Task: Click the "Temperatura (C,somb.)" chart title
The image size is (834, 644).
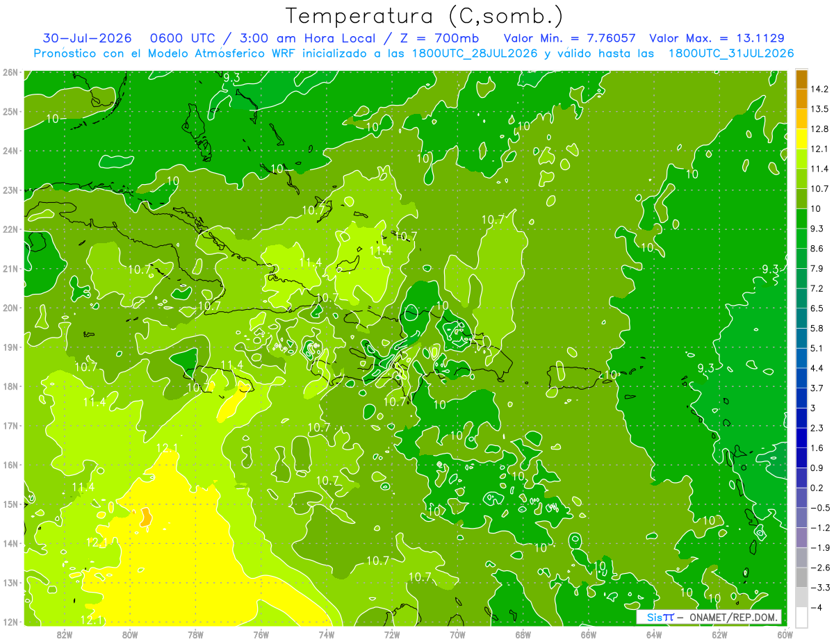Action: [424, 16]
